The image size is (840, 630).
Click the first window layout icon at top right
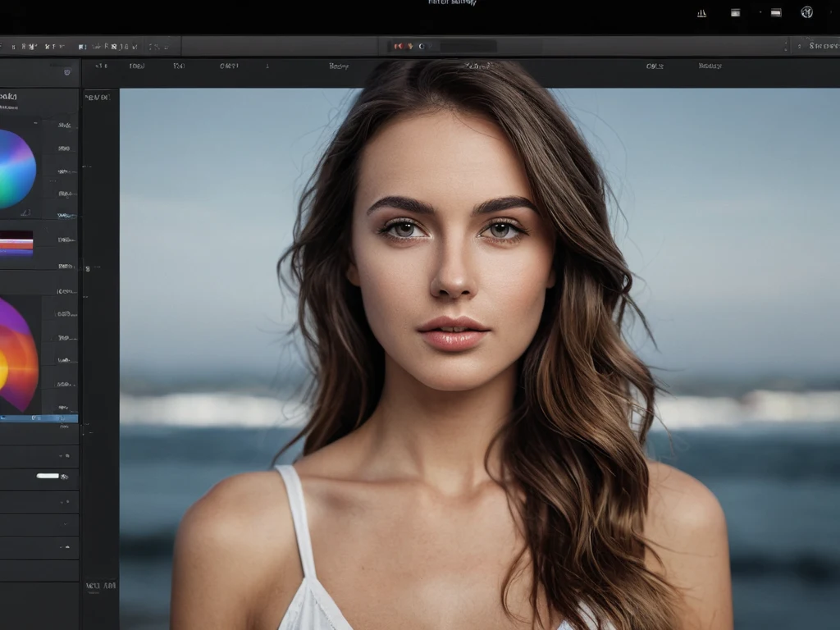(x=735, y=13)
